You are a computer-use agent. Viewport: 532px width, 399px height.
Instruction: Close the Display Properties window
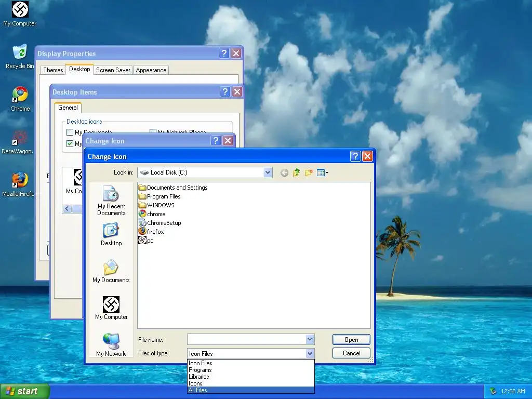(x=236, y=54)
